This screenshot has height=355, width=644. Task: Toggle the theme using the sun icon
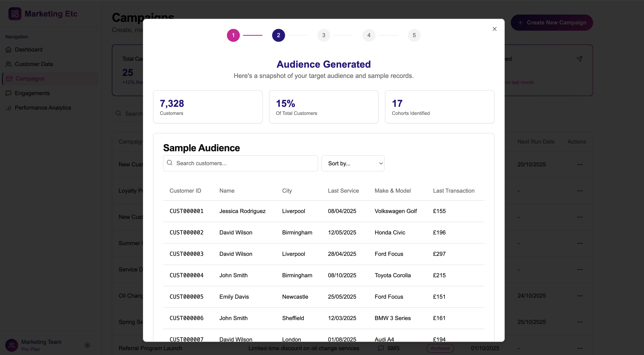[x=87, y=345]
